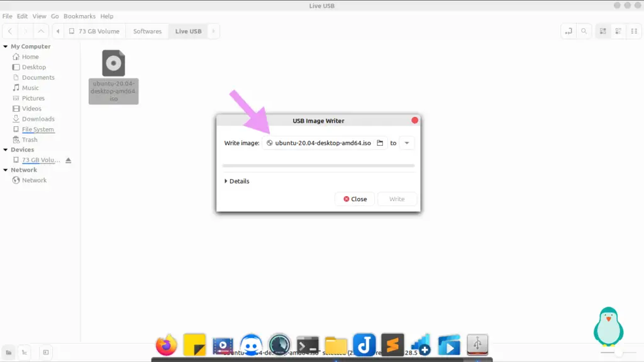Viewport: 644px width, 362px height.
Task: Open the Edit menu
Action: click(22, 16)
